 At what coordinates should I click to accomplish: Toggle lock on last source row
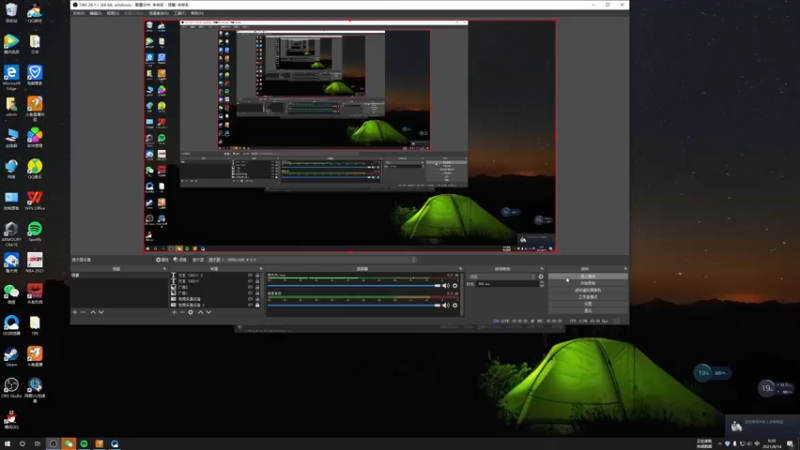[x=257, y=305]
